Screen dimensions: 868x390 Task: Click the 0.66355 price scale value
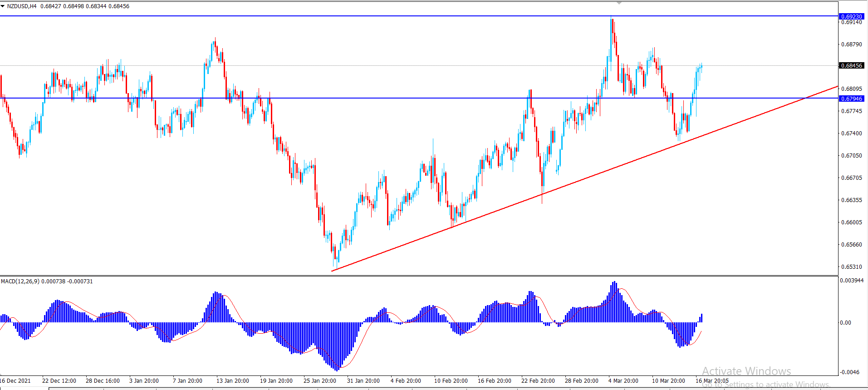click(x=852, y=200)
